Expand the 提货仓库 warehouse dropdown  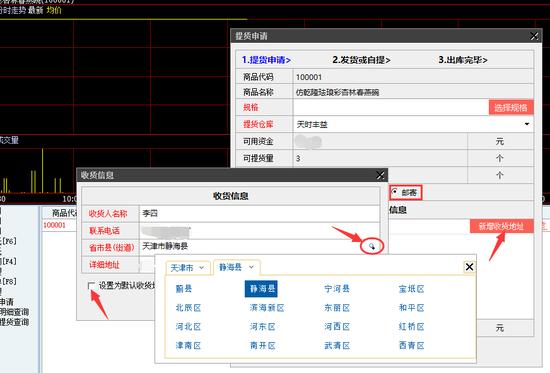[x=526, y=124]
